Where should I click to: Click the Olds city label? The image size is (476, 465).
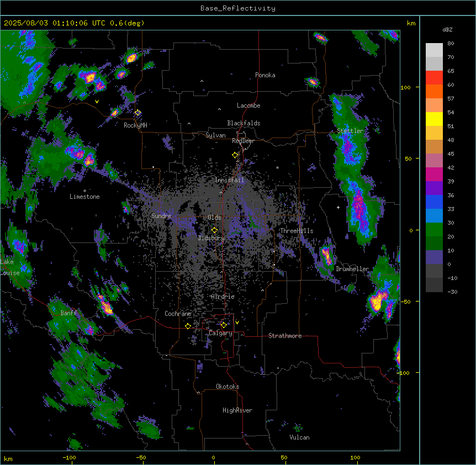click(214, 218)
